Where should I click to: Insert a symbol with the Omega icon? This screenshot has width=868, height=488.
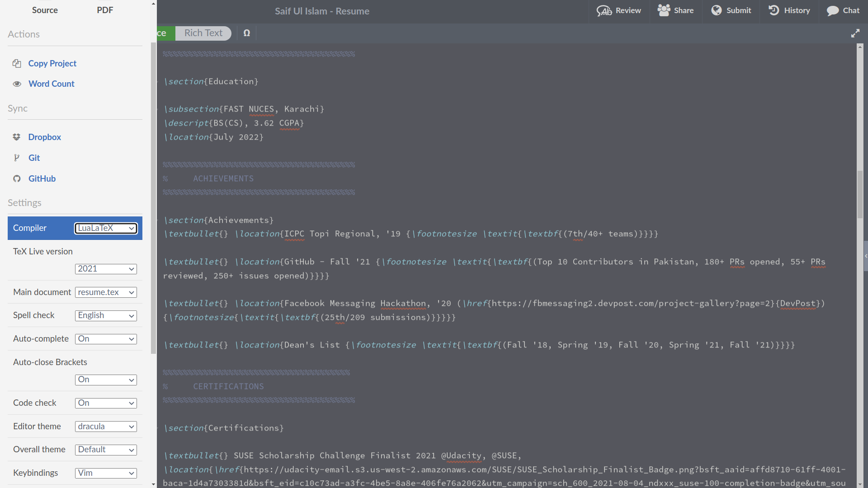click(247, 33)
